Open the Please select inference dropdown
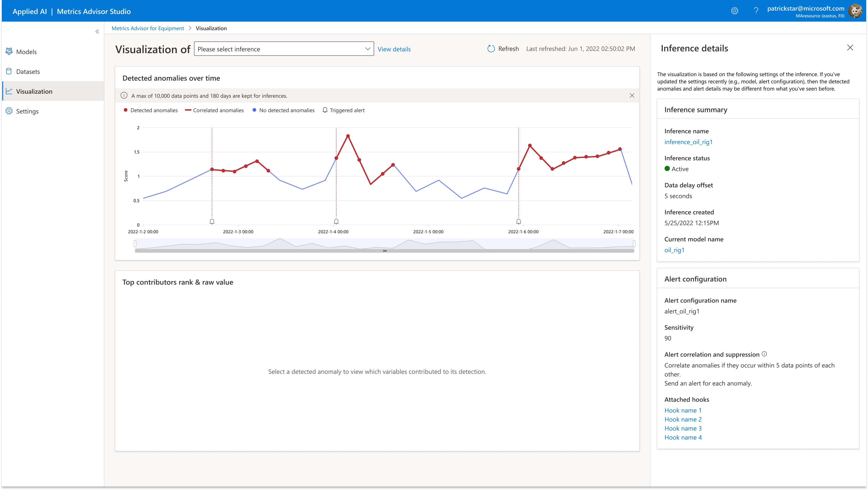The height and width of the screenshot is (490, 868). (x=284, y=49)
